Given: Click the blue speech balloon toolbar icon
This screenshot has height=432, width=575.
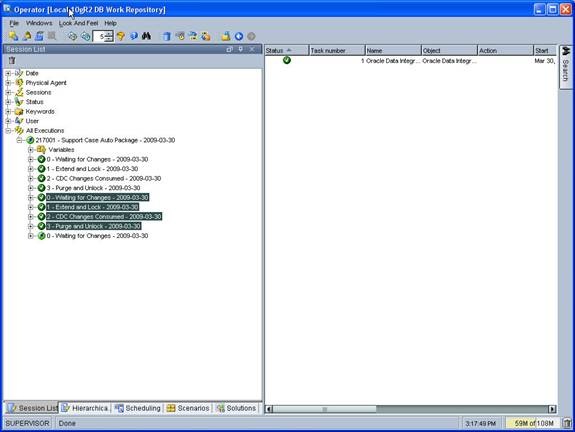Looking at the screenshot, I should click(x=133, y=36).
